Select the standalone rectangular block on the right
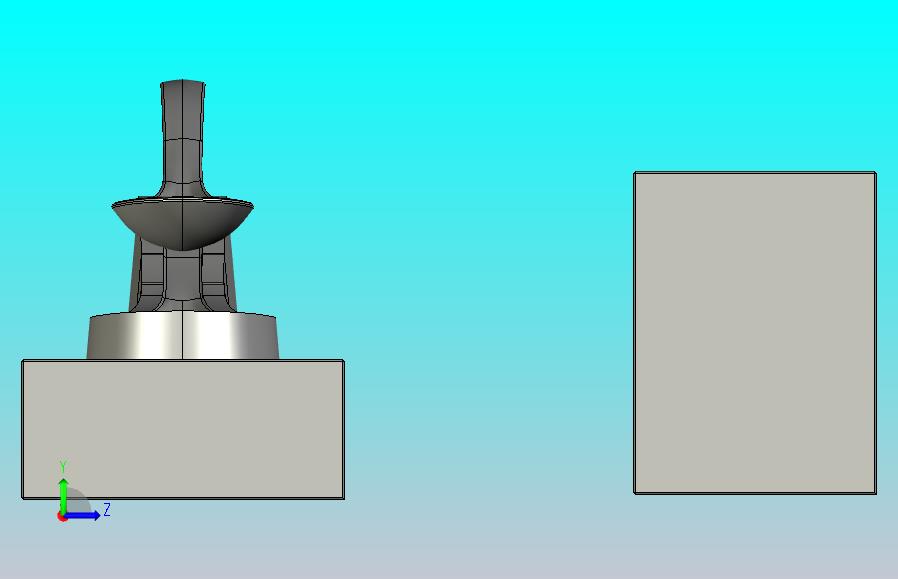 [x=755, y=333]
